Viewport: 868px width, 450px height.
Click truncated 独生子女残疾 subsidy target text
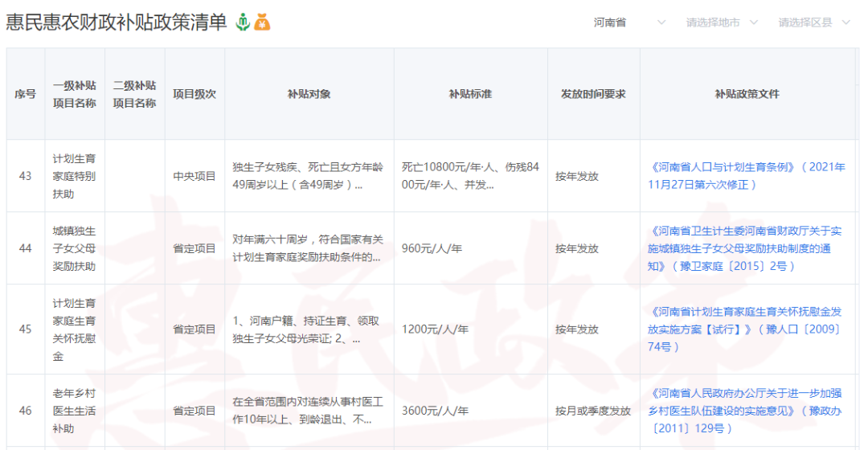tap(308, 176)
